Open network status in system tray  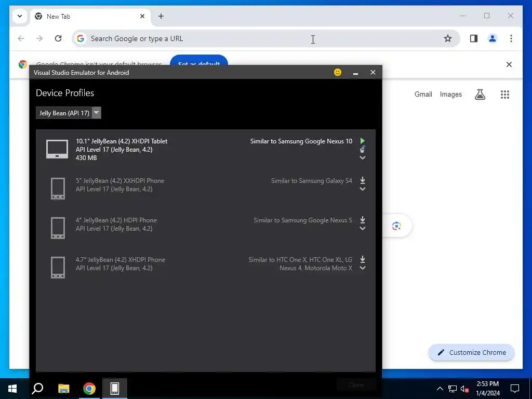(x=453, y=389)
